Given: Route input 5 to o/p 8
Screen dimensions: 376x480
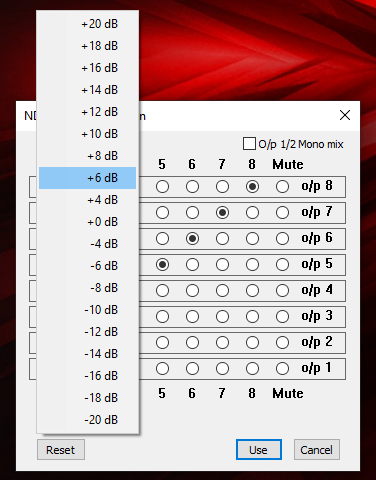Looking at the screenshot, I should [x=162, y=187].
